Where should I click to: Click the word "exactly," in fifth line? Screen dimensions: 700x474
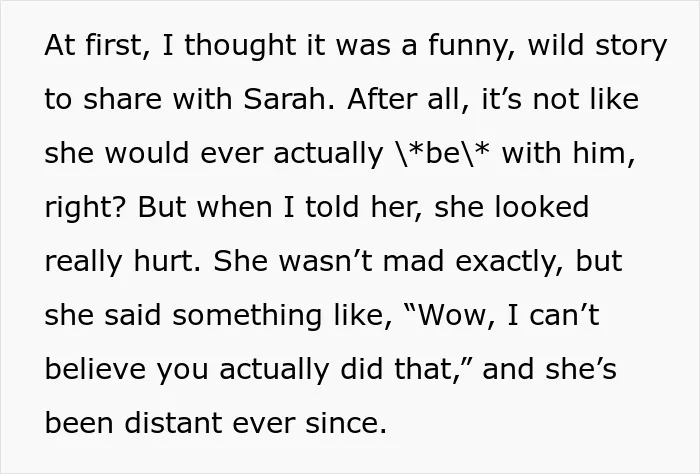pyautogui.click(x=509, y=263)
